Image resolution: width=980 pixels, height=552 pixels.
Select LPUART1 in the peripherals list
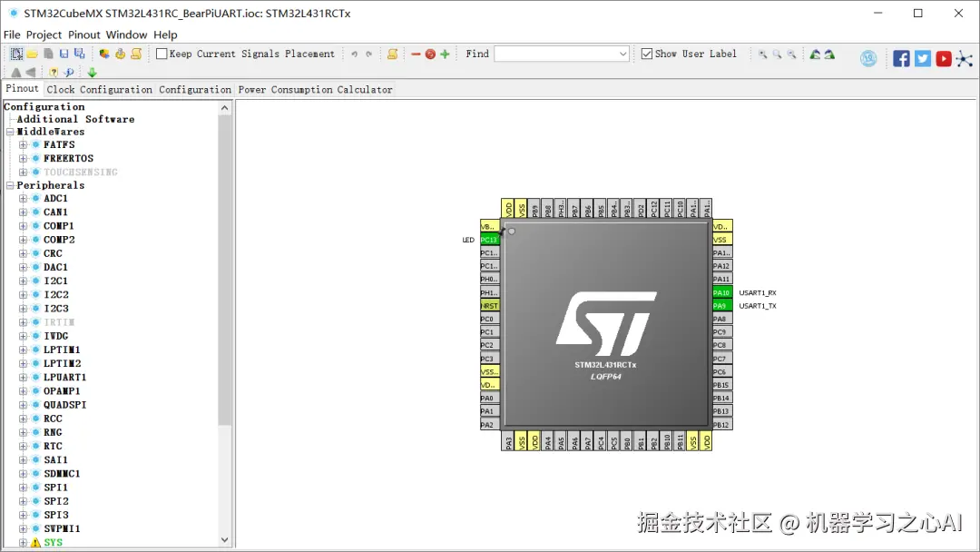65,378
